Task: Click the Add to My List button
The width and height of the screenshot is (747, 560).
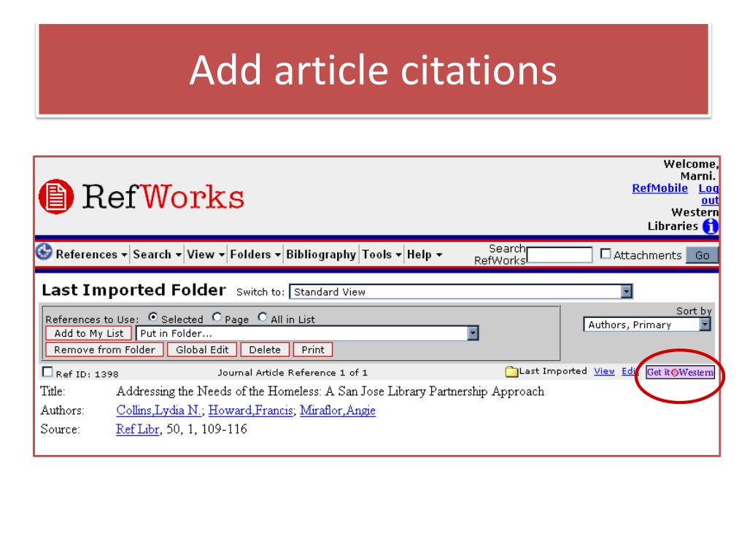Action: [88, 333]
